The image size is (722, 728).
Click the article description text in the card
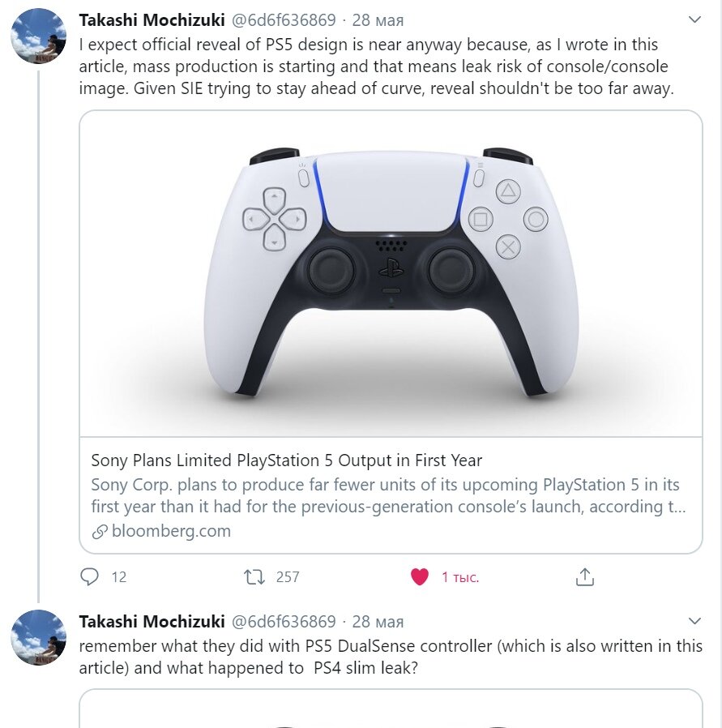[x=388, y=495]
